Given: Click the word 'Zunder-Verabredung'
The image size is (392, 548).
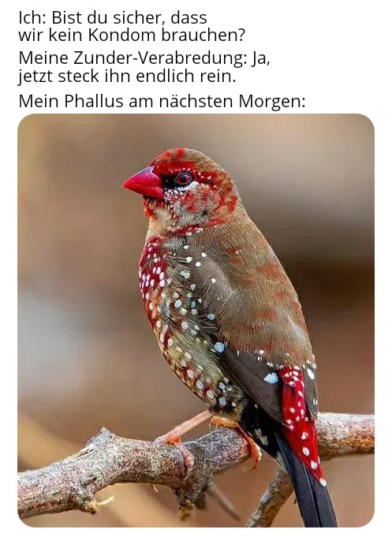Looking at the screenshot, I should pyautogui.click(x=160, y=58).
